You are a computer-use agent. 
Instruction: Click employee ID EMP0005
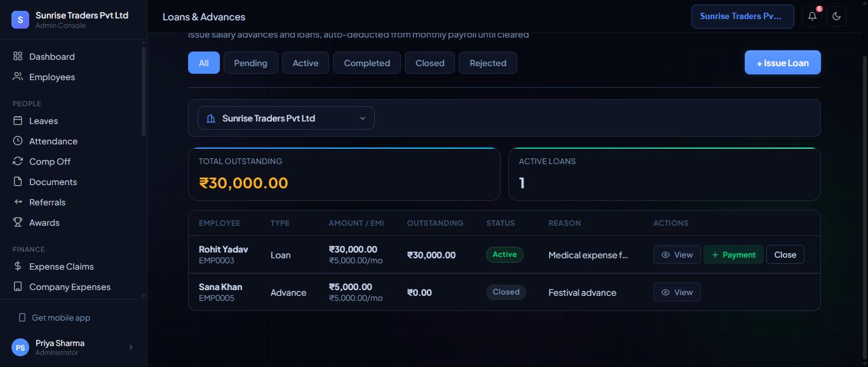(217, 298)
